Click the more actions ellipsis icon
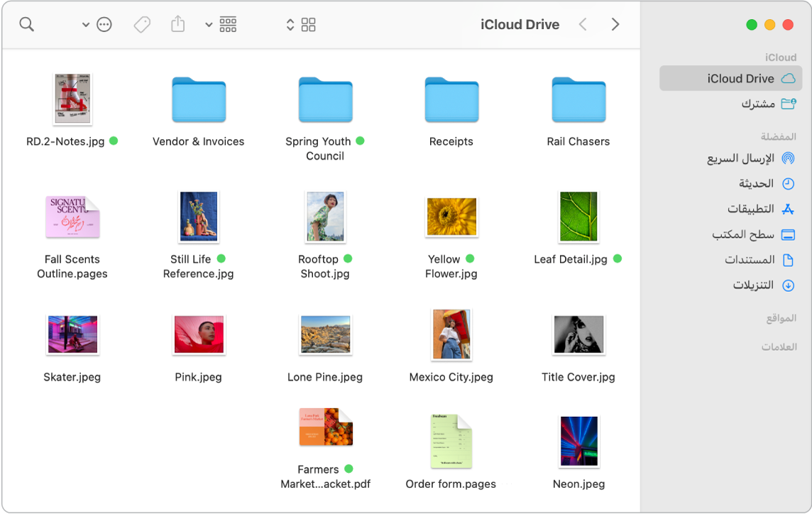 [x=104, y=23]
